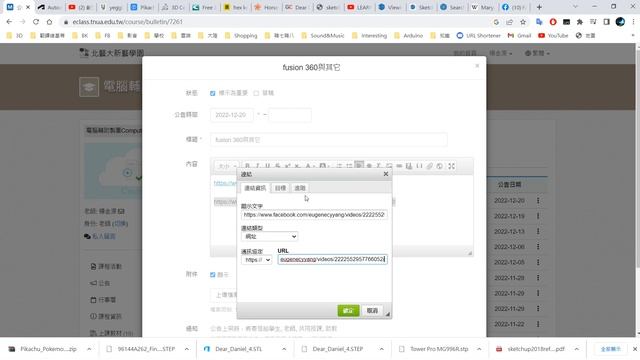The width and height of the screenshot is (640, 360).
Task: Open 行事曆 in the course sidebar
Action: [x=103, y=300]
